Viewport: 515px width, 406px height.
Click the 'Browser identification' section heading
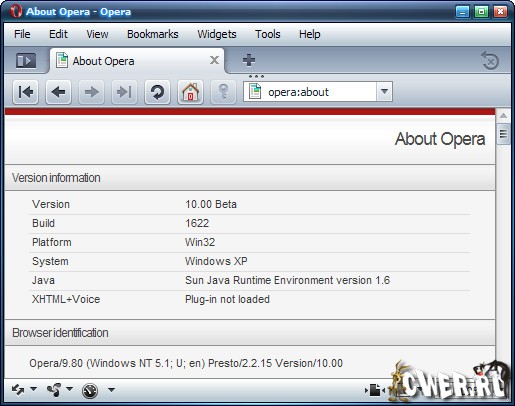pos(60,333)
